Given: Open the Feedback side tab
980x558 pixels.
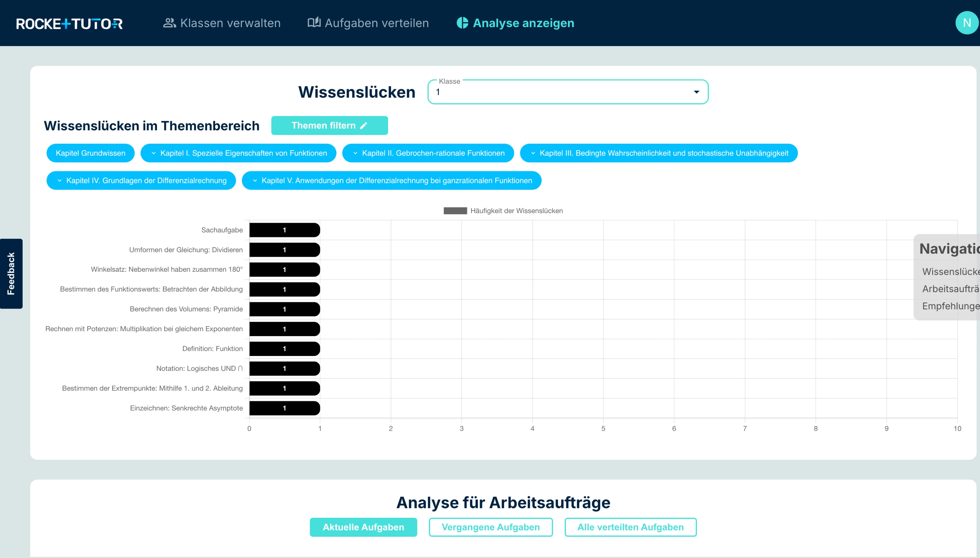Looking at the screenshot, I should point(11,274).
